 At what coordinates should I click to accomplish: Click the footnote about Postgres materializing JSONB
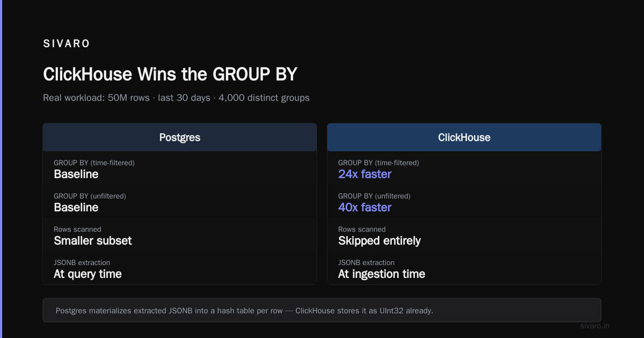tap(322, 310)
